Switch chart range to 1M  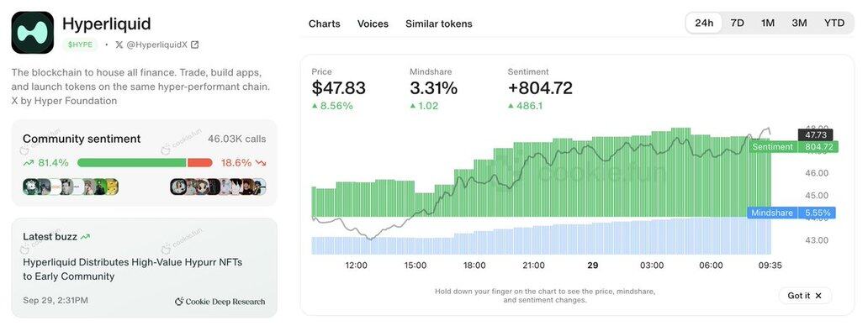[768, 24]
